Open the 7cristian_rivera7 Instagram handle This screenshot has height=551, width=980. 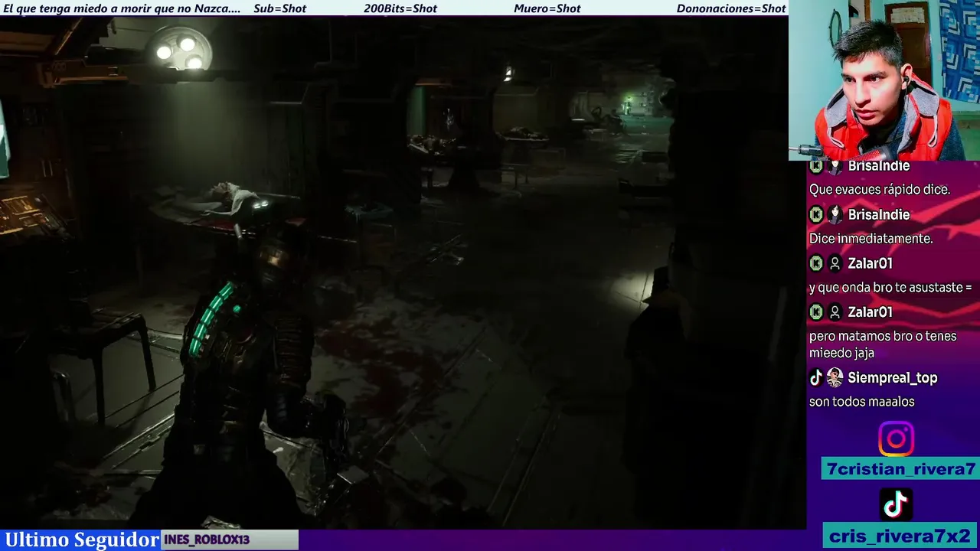(x=901, y=469)
